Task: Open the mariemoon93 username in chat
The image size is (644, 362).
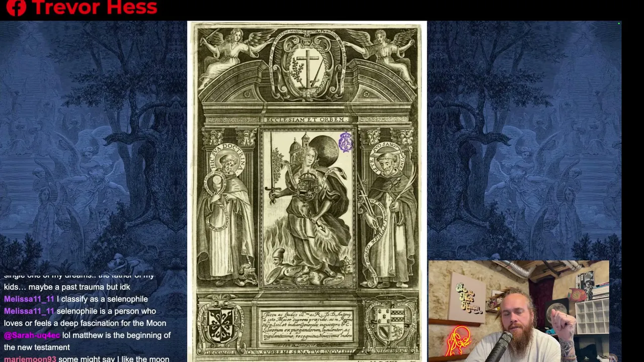Action: coord(30,359)
